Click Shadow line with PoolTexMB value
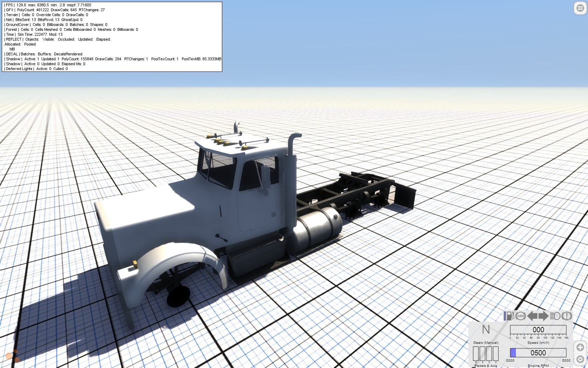Viewport: 588px width, 368px height. click(113, 59)
